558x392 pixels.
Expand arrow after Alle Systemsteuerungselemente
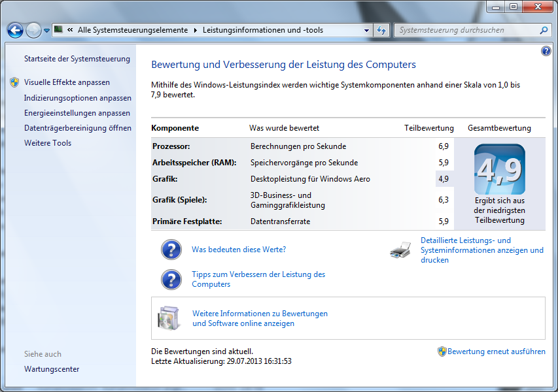coord(196,30)
